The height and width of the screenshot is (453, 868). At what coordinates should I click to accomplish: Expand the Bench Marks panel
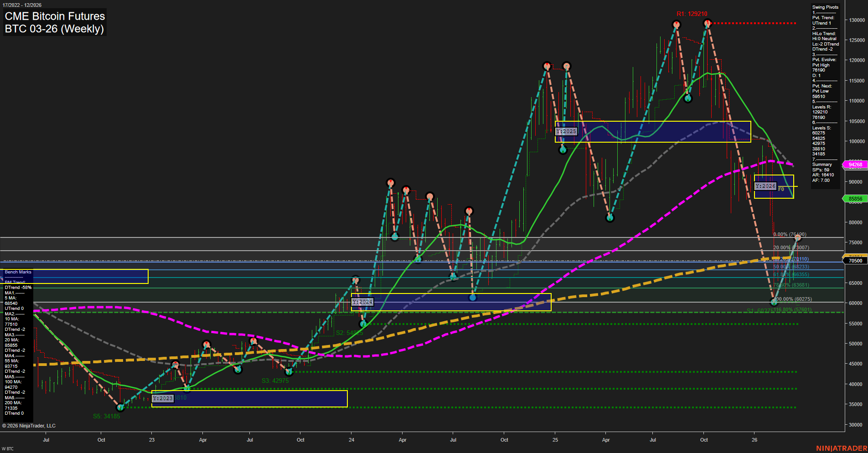click(18, 272)
